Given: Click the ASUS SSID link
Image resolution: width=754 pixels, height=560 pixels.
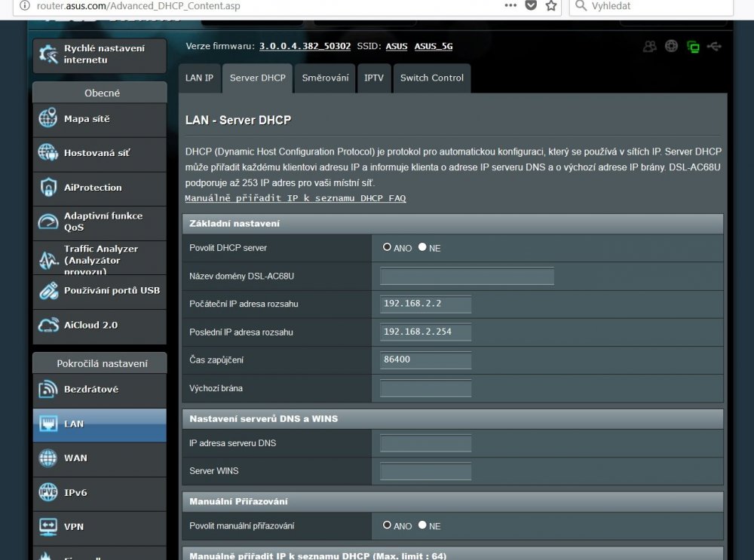Looking at the screenshot, I should click(x=397, y=46).
